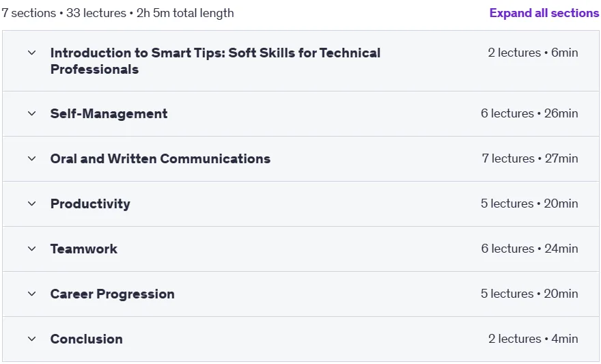
Task: Expand all sections of the course
Action: (544, 13)
